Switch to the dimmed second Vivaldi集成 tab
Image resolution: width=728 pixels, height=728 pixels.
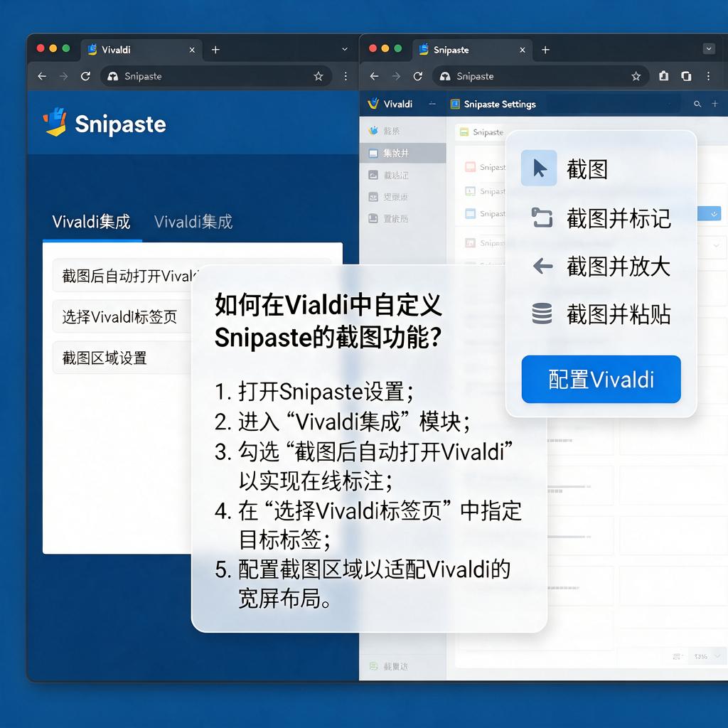click(x=193, y=222)
